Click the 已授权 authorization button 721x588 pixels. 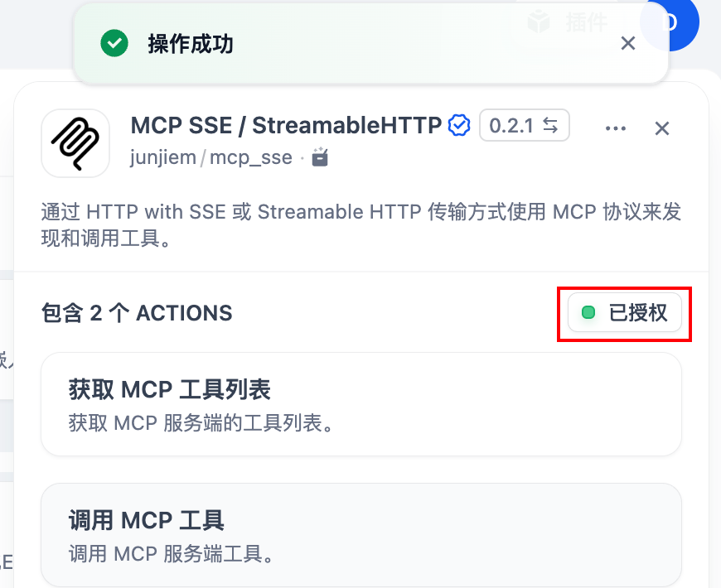click(x=624, y=312)
